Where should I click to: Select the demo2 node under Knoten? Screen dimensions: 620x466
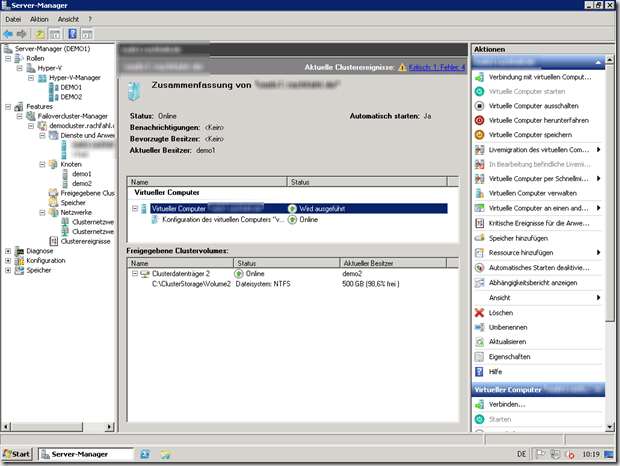point(82,183)
